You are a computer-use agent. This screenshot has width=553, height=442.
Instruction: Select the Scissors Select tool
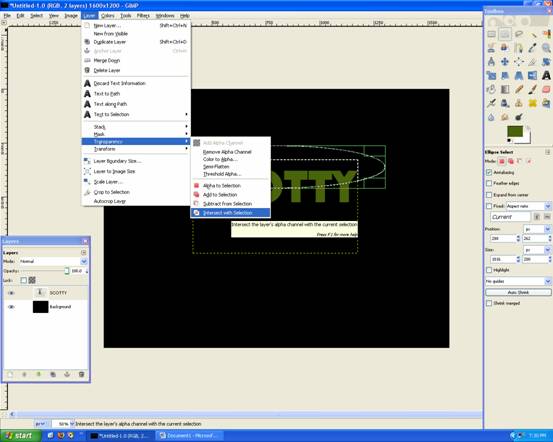point(491,48)
